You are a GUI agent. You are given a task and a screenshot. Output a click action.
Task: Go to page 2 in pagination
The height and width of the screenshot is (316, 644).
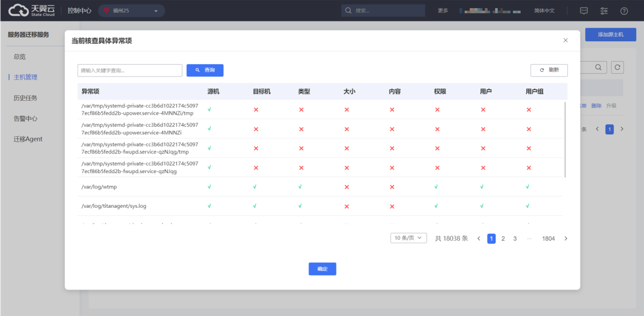(x=503, y=239)
